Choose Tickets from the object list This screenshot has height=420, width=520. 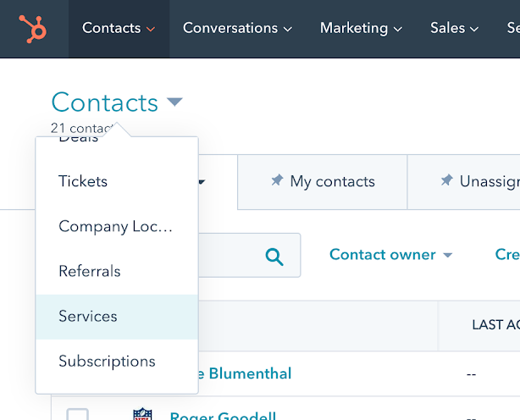(83, 181)
